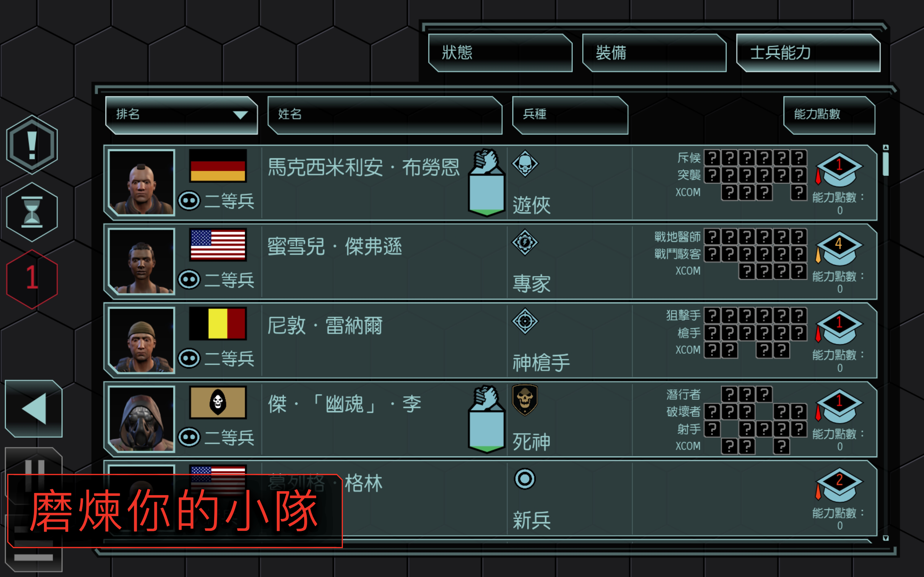
Task: Open the 士兵能力 tab
Action: [x=808, y=53]
